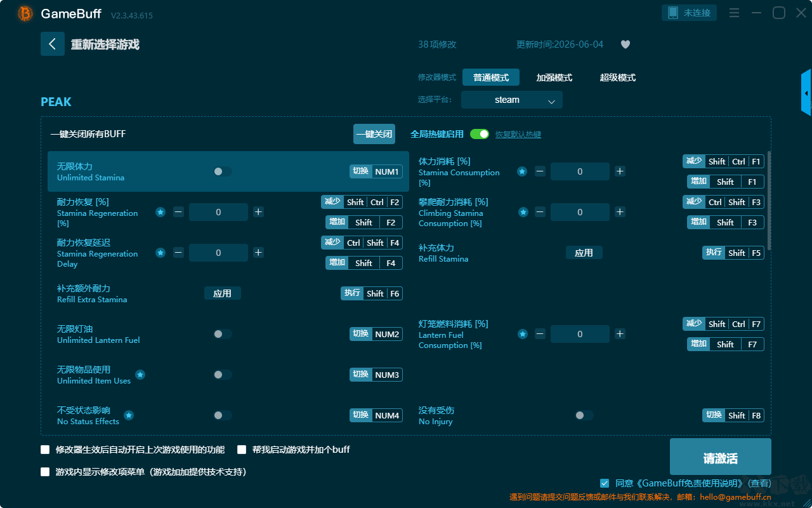Image resolution: width=812 pixels, height=508 pixels.
Task: Click the 一键关闭 button
Action: click(374, 134)
